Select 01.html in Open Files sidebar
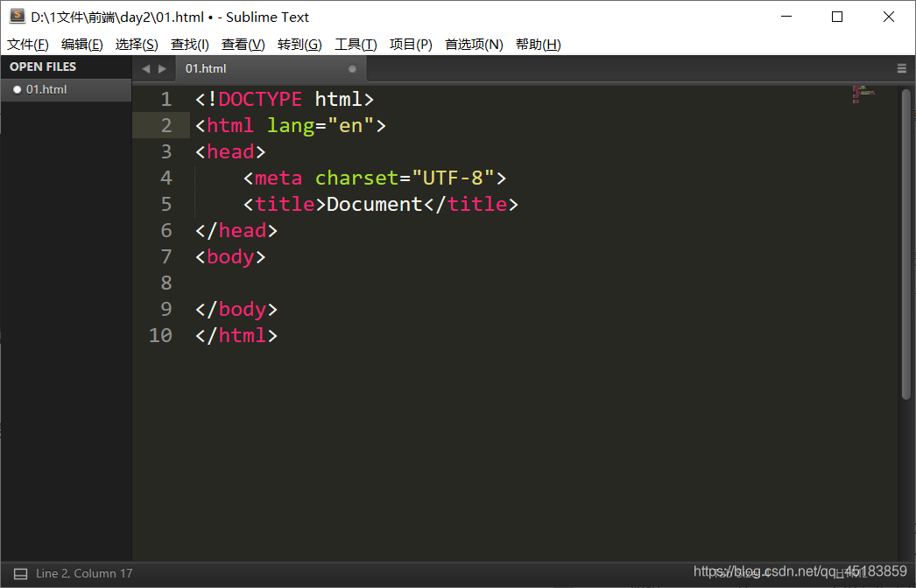Screen dimensions: 916x588 (66, 90)
